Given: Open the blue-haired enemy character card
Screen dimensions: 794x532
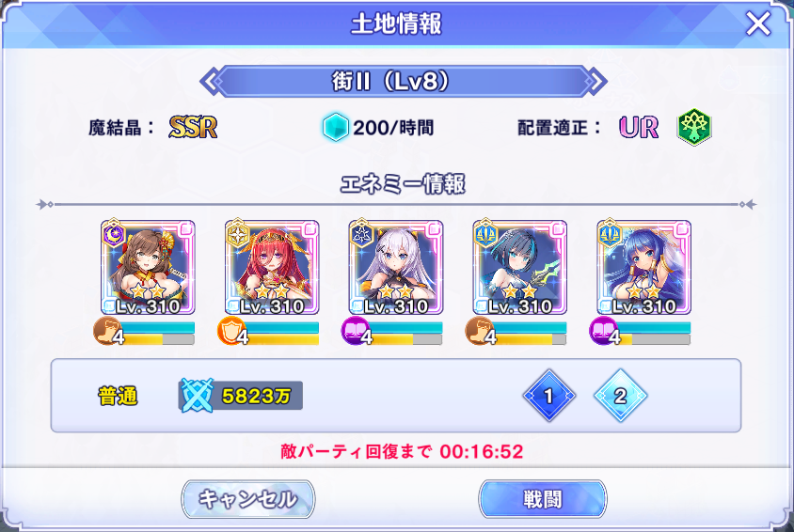Looking at the screenshot, I should (x=644, y=267).
